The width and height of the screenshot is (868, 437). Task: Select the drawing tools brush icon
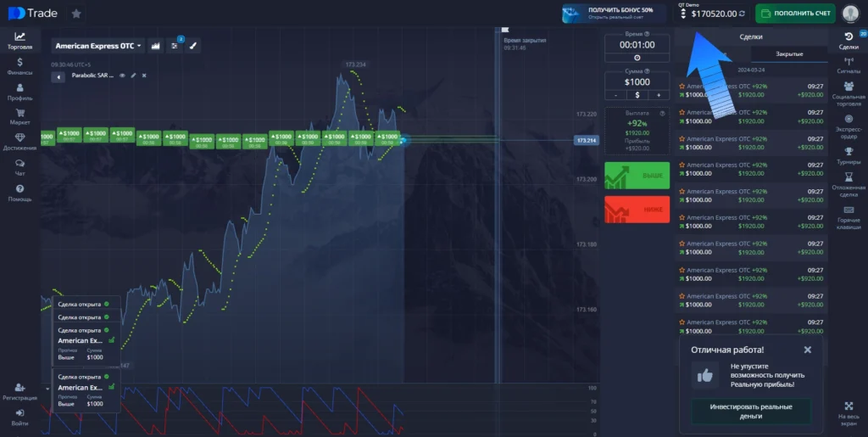[x=193, y=46]
